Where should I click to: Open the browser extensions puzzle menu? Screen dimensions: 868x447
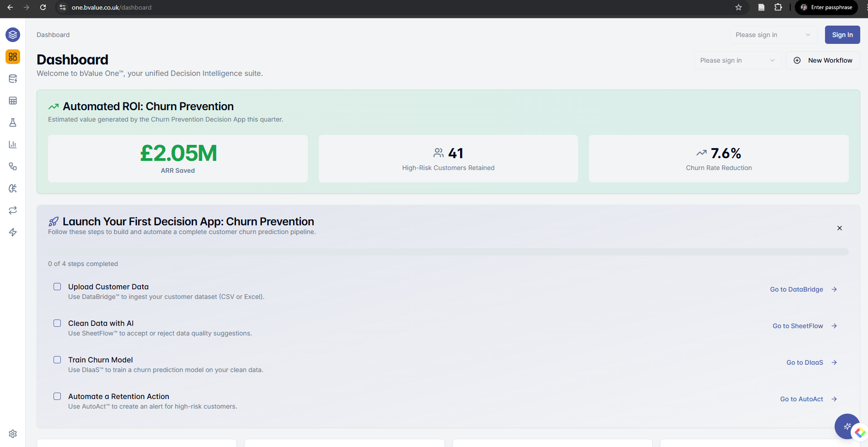[x=778, y=7]
